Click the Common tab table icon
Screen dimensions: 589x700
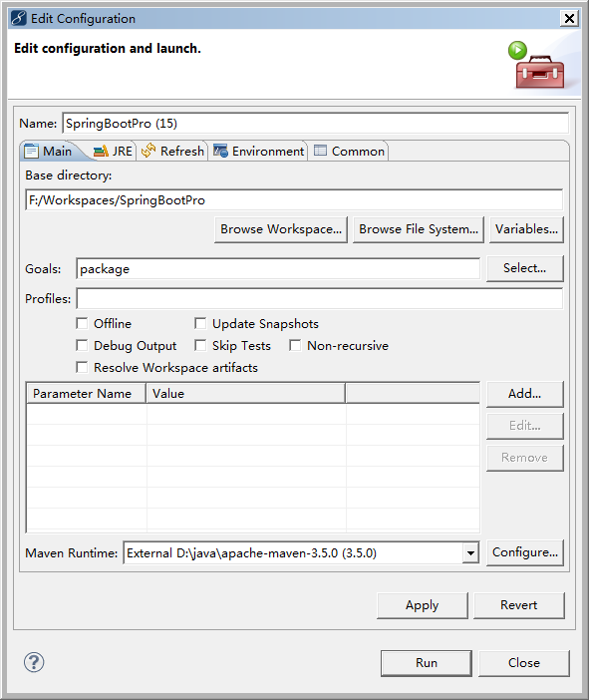click(320, 151)
